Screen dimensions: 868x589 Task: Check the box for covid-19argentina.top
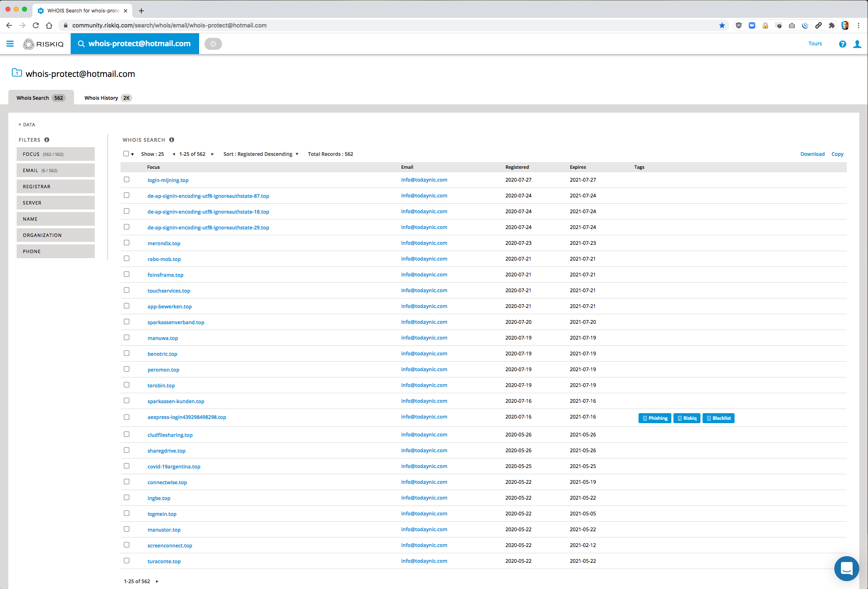pyautogui.click(x=126, y=466)
